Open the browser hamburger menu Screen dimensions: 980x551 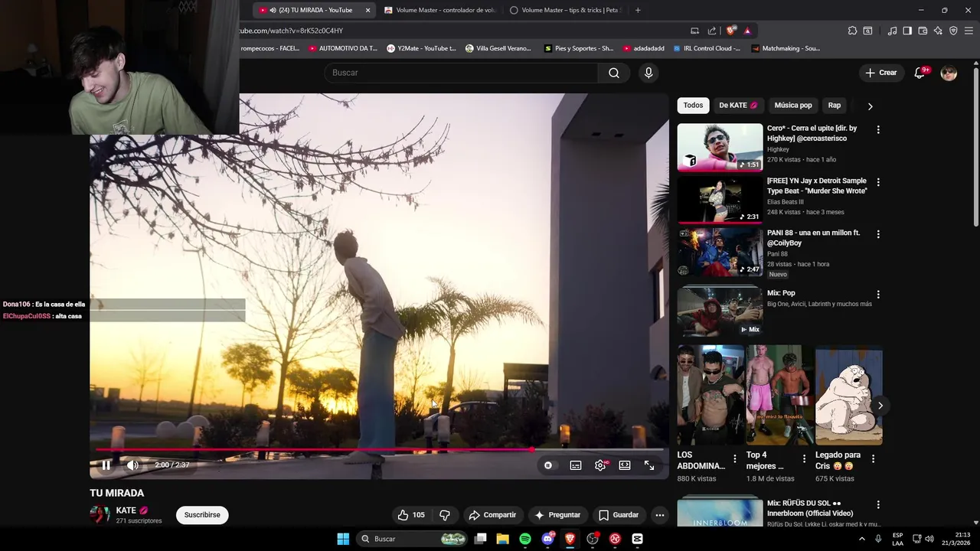[x=969, y=31]
